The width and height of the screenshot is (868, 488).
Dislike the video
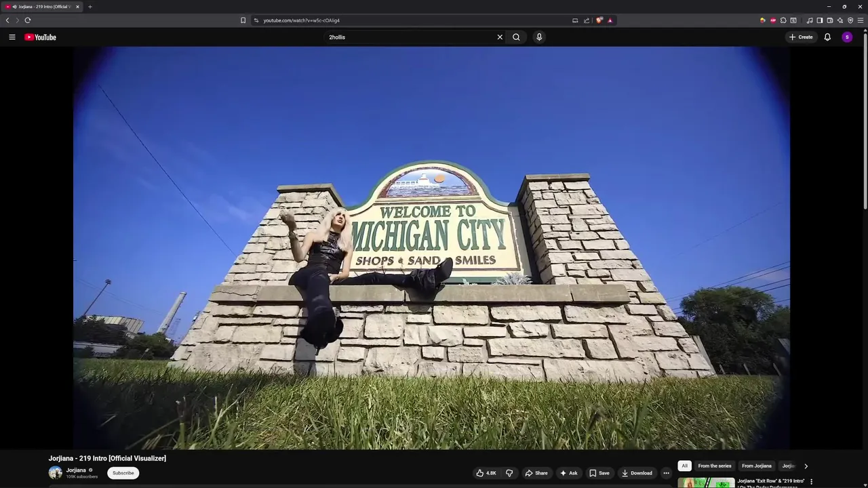coord(509,473)
